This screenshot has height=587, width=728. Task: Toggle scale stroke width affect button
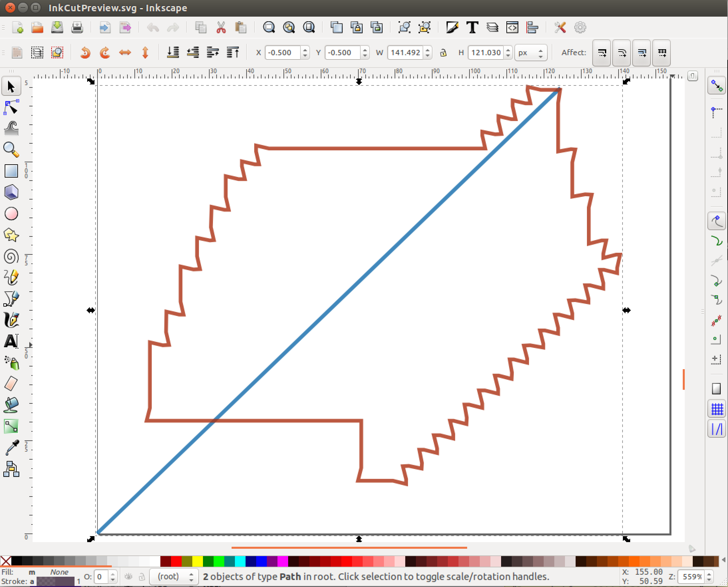tap(602, 53)
